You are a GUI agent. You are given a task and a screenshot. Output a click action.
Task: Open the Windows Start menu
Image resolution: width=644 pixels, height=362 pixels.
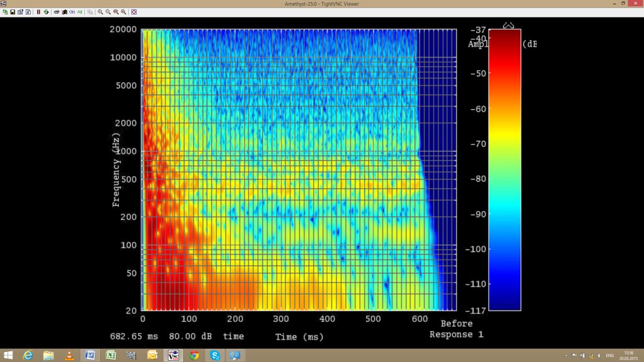point(8,355)
